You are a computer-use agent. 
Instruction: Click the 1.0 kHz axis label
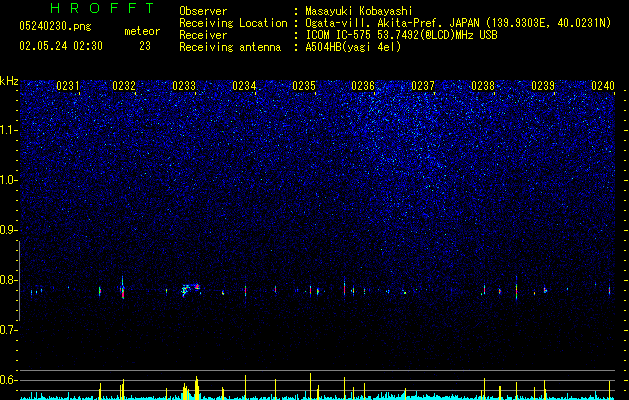point(9,180)
